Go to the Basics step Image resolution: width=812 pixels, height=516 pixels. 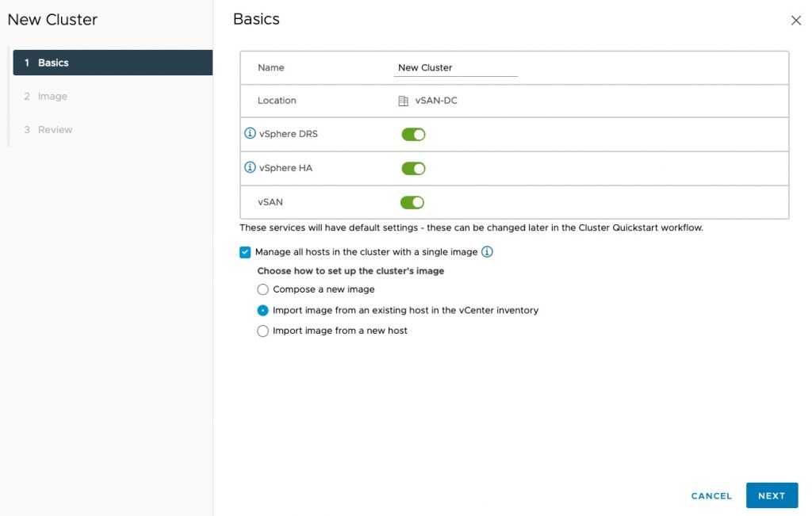(113, 63)
